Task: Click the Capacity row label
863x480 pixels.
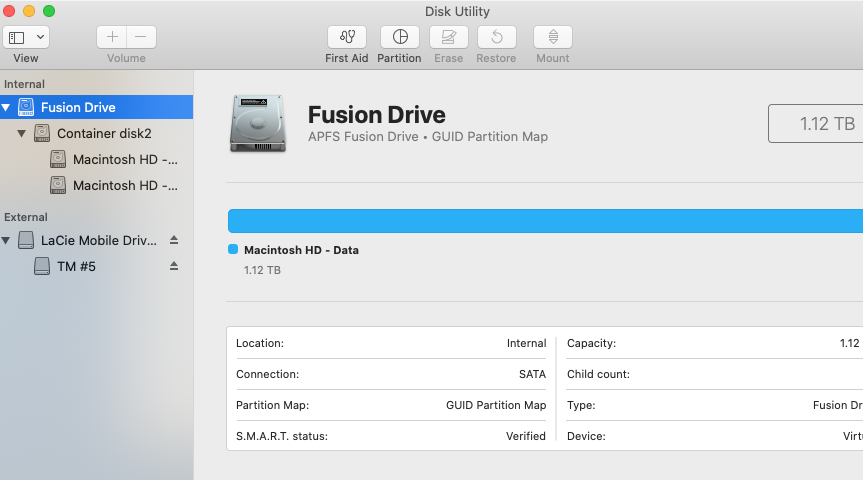Action: [591, 343]
